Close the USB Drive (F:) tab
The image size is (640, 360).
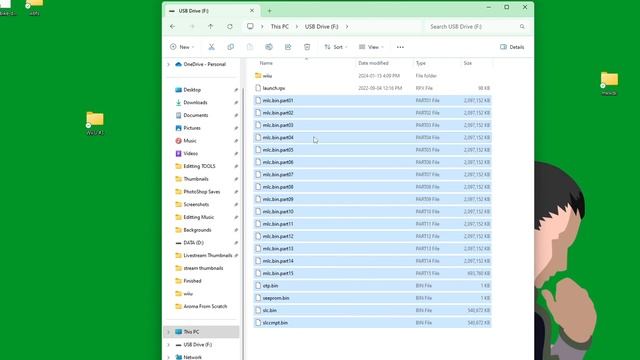click(x=252, y=11)
